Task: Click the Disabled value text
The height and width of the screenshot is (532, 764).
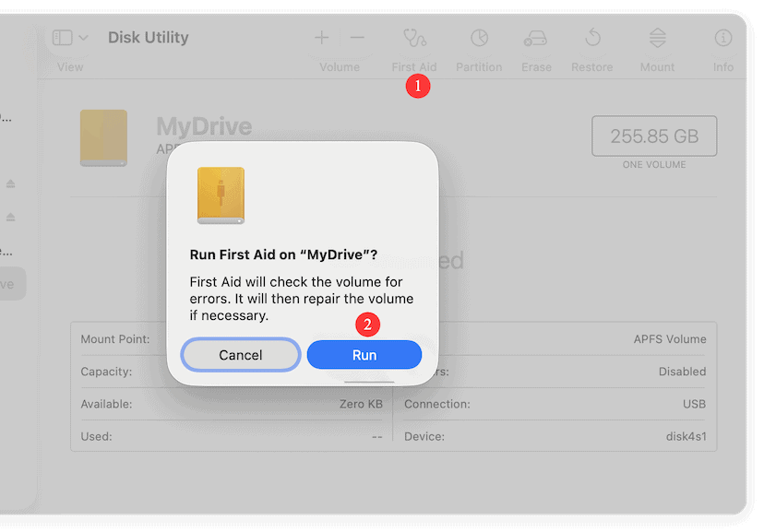Action: [682, 372]
